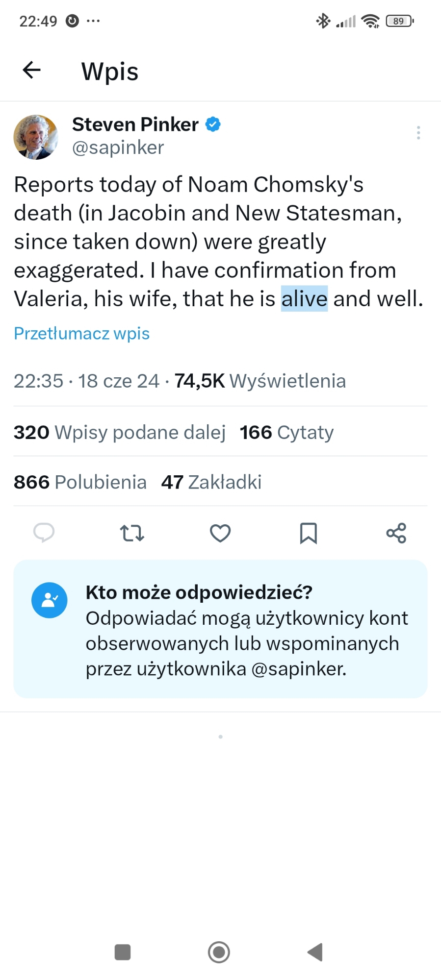The width and height of the screenshot is (441, 980).
Task: Open the @sapinker handle
Action: point(118,147)
